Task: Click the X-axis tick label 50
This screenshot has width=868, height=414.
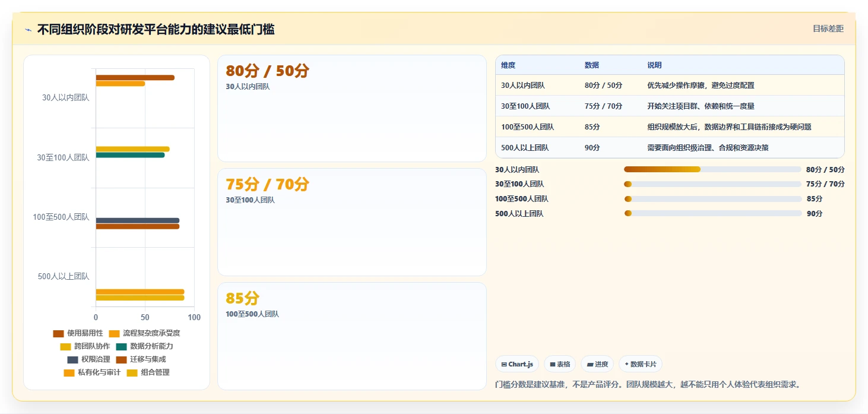Action: (x=145, y=317)
